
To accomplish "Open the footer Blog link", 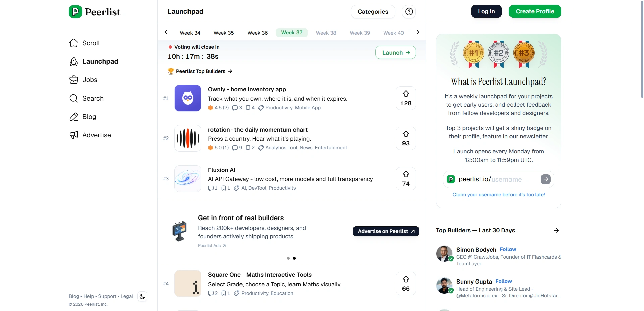I will tap(74, 296).
